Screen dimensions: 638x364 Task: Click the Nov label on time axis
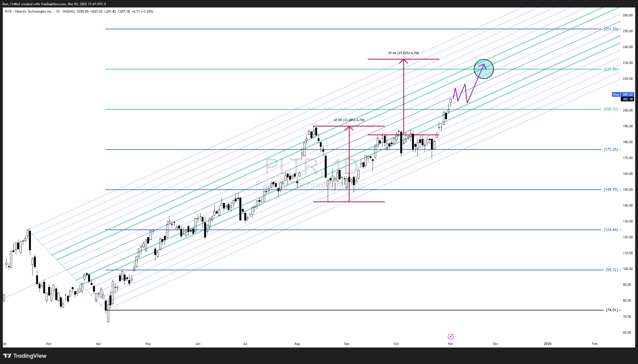click(451, 344)
